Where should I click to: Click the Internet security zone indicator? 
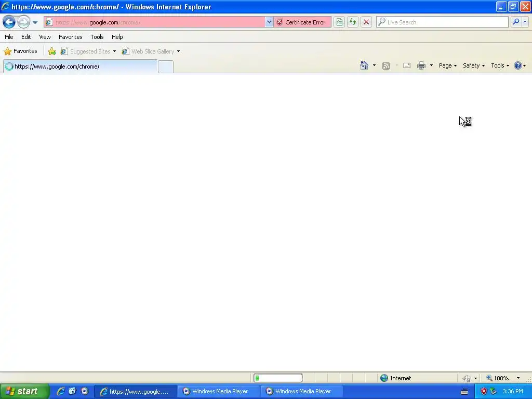pos(395,378)
